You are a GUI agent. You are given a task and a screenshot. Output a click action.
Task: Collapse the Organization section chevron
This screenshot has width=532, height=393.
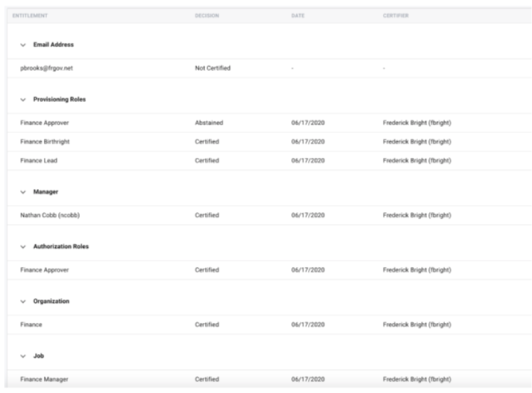(23, 301)
